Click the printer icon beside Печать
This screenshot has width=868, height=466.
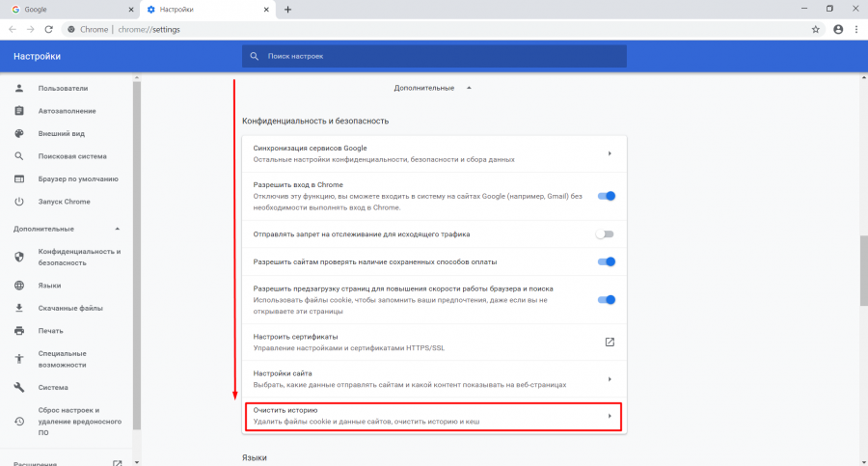(18, 331)
